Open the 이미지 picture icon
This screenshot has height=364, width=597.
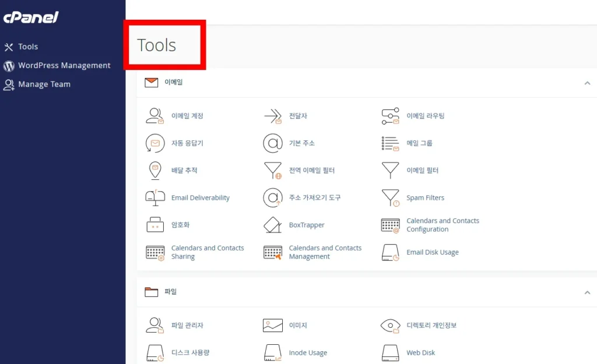tap(273, 326)
